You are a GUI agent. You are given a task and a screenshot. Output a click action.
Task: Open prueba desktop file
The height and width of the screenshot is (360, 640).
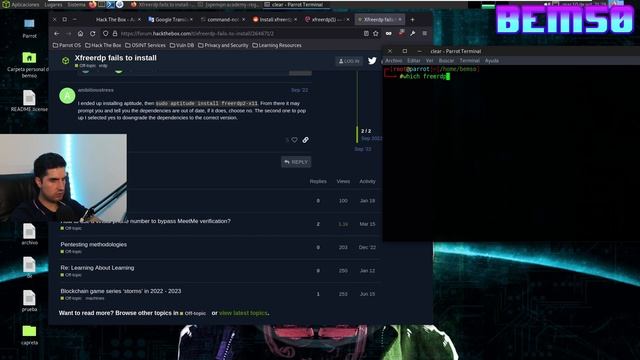pos(29,301)
